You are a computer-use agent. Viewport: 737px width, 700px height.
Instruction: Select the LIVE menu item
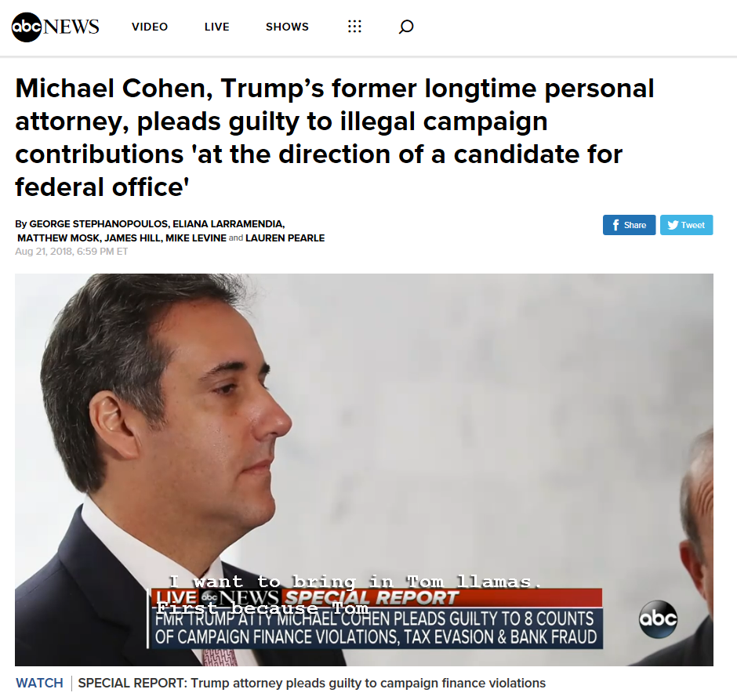[216, 27]
